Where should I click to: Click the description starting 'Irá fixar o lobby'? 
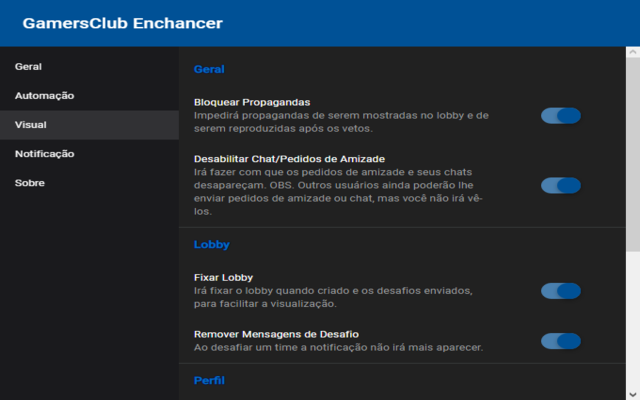click(333, 297)
